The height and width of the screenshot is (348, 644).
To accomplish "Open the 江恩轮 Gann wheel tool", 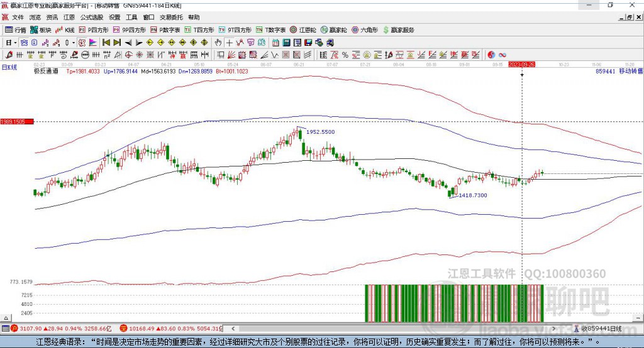I will 303,30.
